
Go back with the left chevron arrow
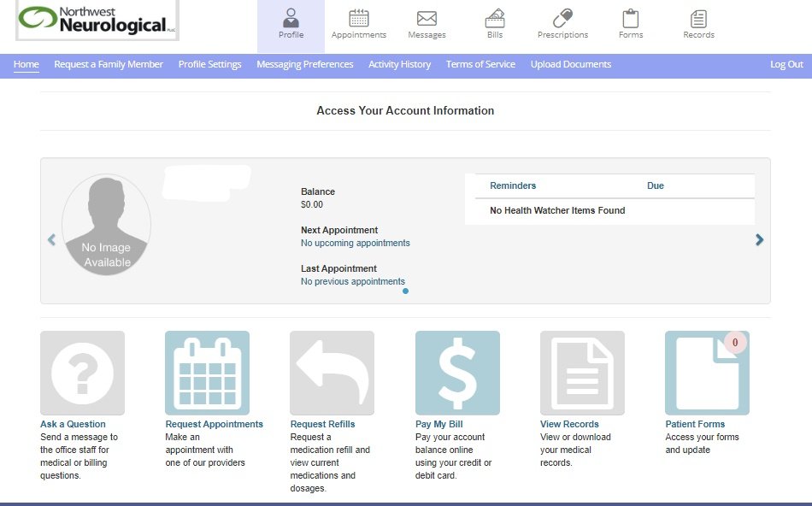[51, 240]
